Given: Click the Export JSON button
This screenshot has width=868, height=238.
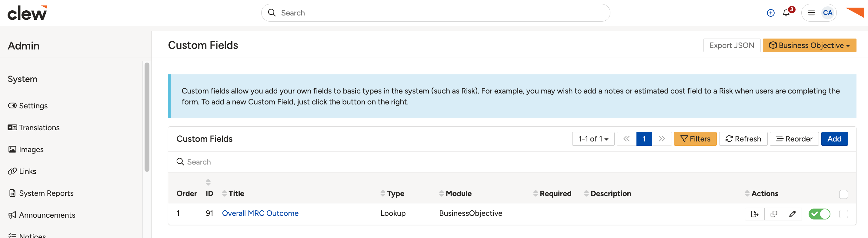Looking at the screenshot, I should [x=732, y=45].
